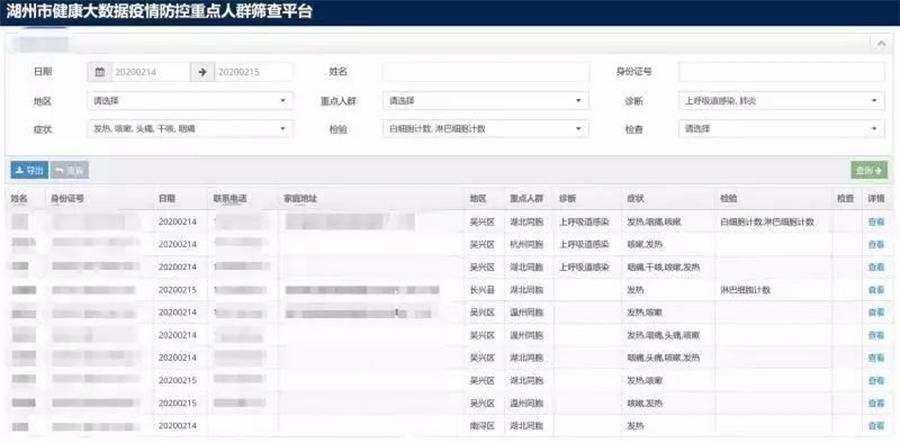Click the 姓名 name input field
Screen dimensions: 900x443
click(x=485, y=72)
